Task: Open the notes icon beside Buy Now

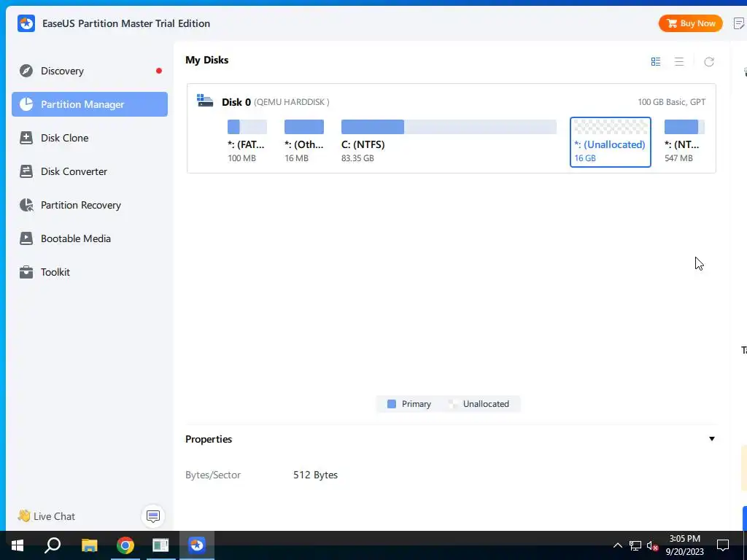Action: click(x=738, y=23)
